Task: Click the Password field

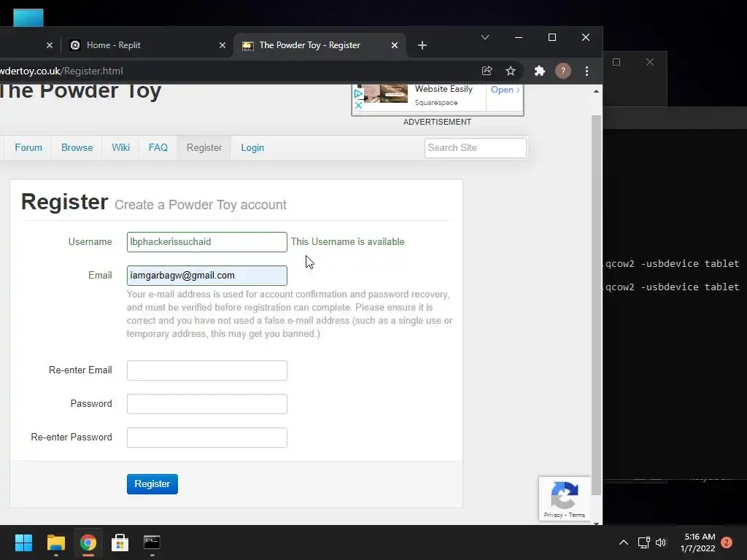Action: [x=206, y=404]
